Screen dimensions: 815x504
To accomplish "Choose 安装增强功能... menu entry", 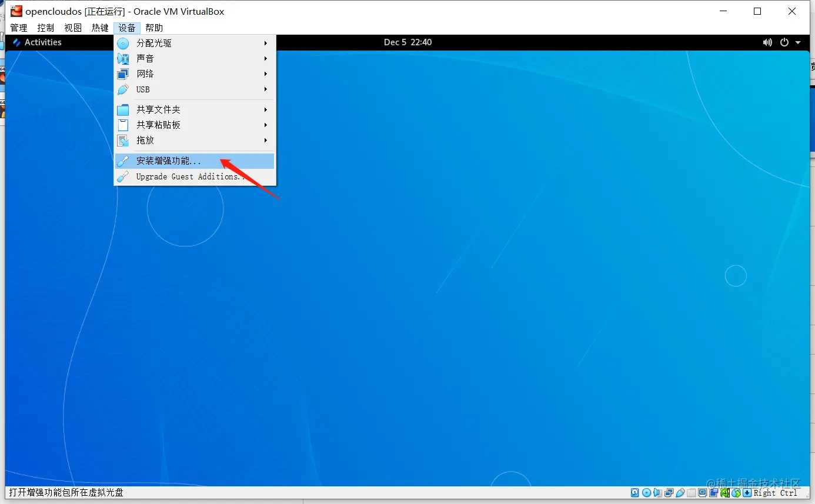I will coord(195,161).
